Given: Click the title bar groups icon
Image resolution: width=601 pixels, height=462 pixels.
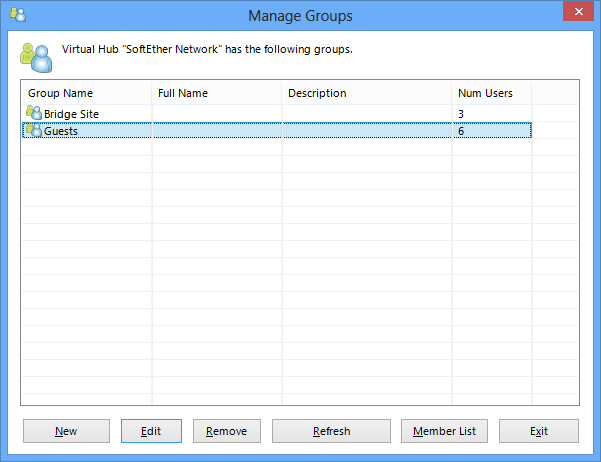Looking at the screenshot, I should click(18, 15).
